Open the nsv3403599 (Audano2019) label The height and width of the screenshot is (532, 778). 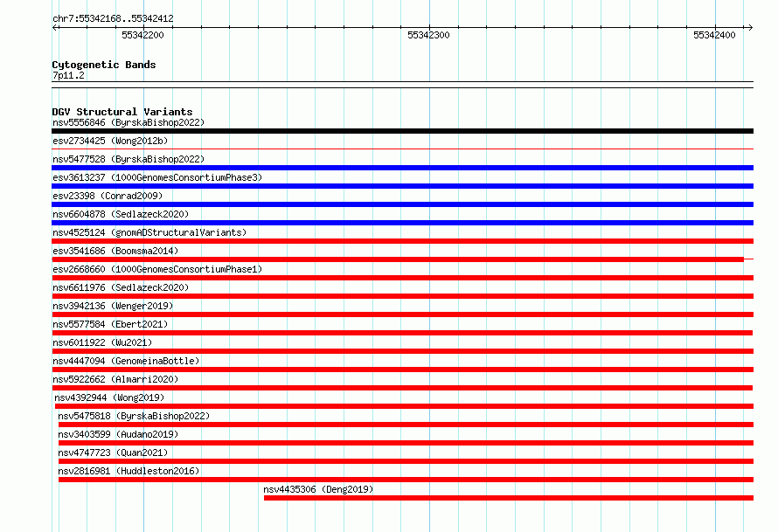[x=118, y=434]
